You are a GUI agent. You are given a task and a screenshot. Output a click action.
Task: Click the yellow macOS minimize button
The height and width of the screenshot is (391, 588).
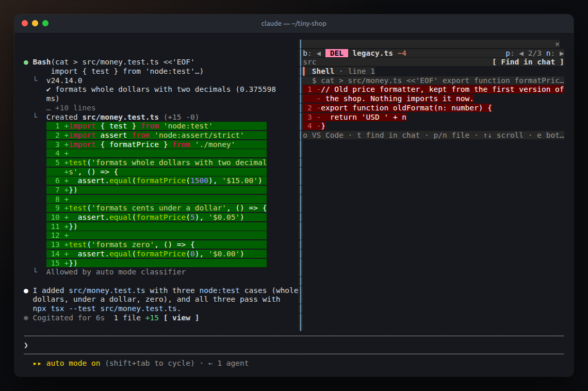[x=35, y=23]
